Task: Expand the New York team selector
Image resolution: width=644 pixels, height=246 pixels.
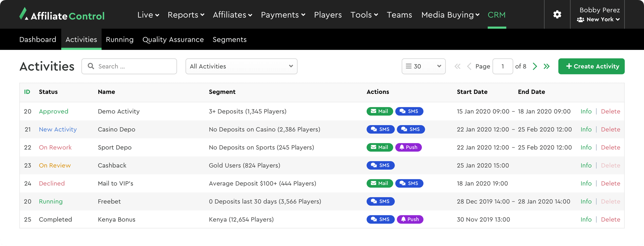Action: tap(598, 20)
